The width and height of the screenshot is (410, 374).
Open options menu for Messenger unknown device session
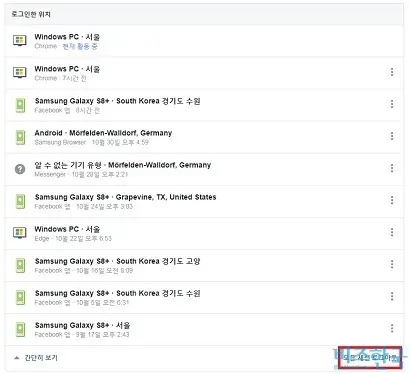coord(392,168)
